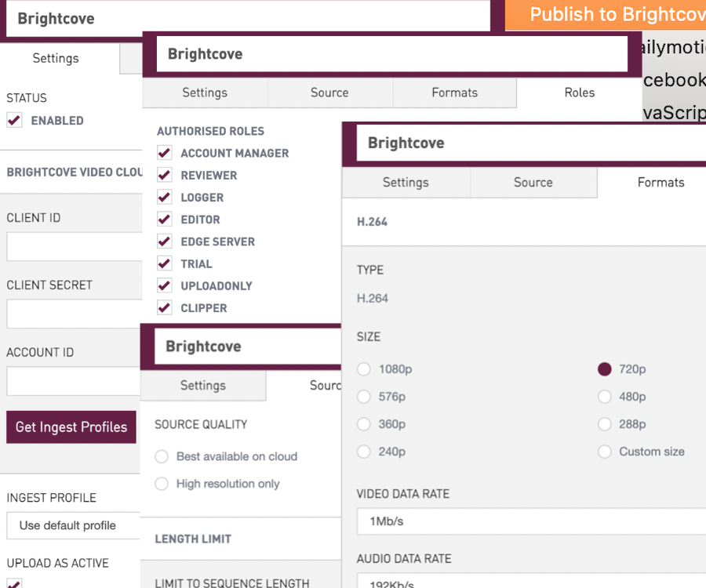Screen dimensions: 706x588
Task: Click the Account ID text field
Action: coord(74,381)
